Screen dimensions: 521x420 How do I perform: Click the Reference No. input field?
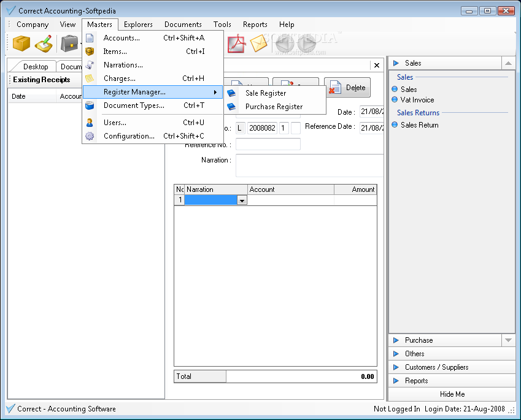(268, 145)
